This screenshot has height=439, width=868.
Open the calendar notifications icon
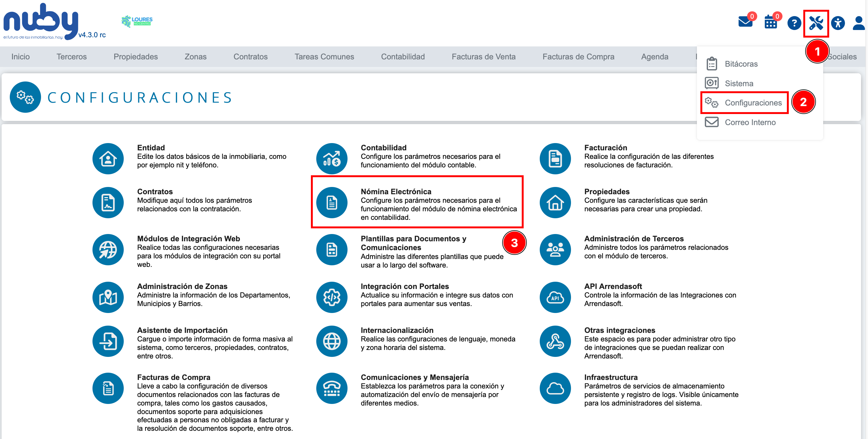click(770, 22)
